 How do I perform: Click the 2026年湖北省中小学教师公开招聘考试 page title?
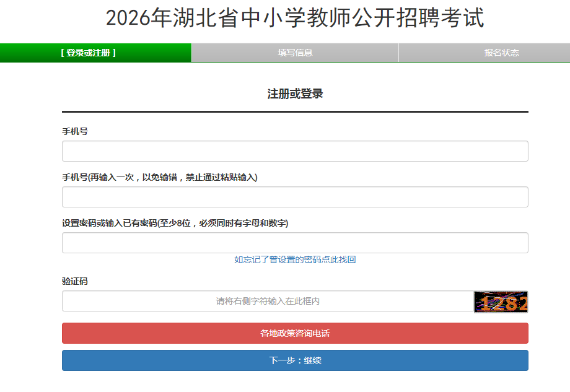[x=295, y=19]
